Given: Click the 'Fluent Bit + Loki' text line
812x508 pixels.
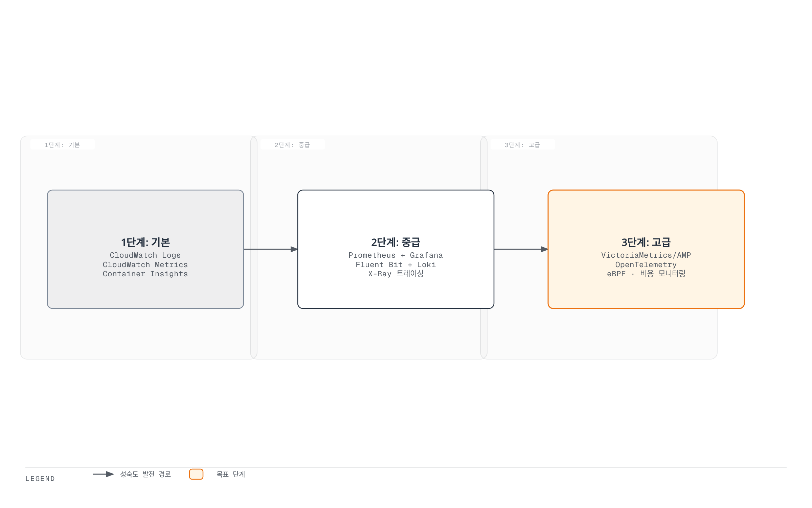Looking at the screenshot, I should (396, 265).
